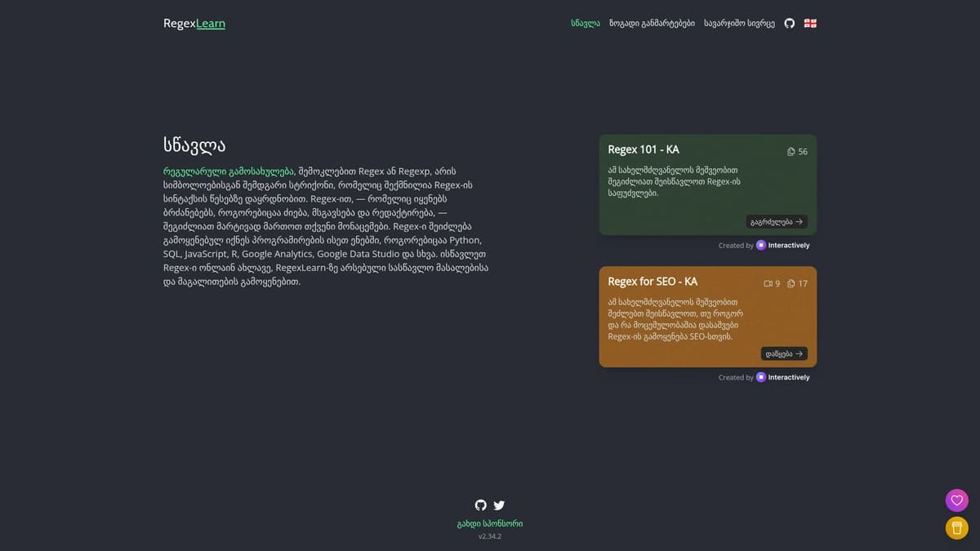Go to ზოგადი განმარტებები in the navigation
The width and height of the screenshot is (980, 551).
point(652,23)
